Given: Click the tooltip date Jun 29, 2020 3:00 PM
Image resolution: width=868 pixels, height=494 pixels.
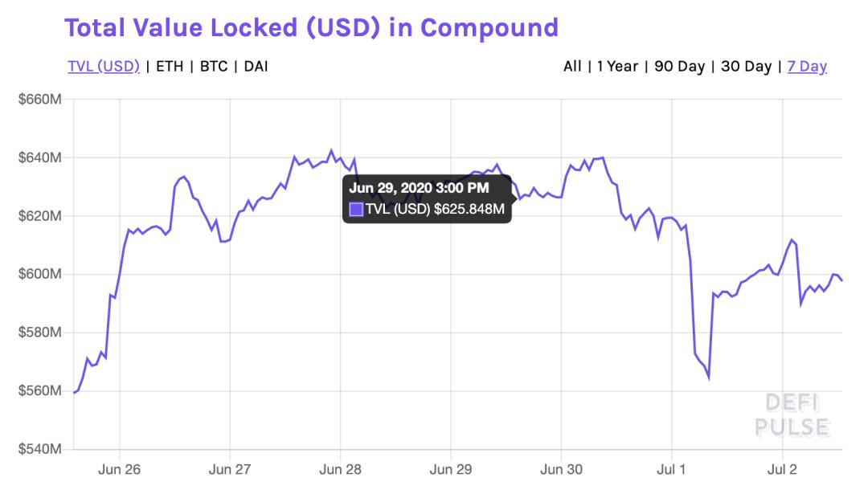Looking at the screenshot, I should 419,188.
